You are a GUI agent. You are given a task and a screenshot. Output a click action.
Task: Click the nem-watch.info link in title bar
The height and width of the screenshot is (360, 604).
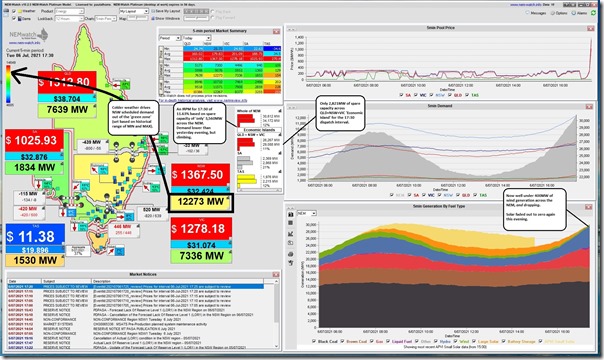(x=526, y=5)
